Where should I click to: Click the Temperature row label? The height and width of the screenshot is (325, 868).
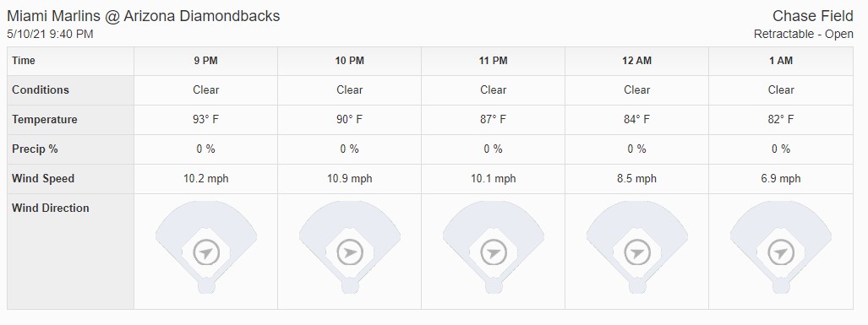(x=45, y=120)
